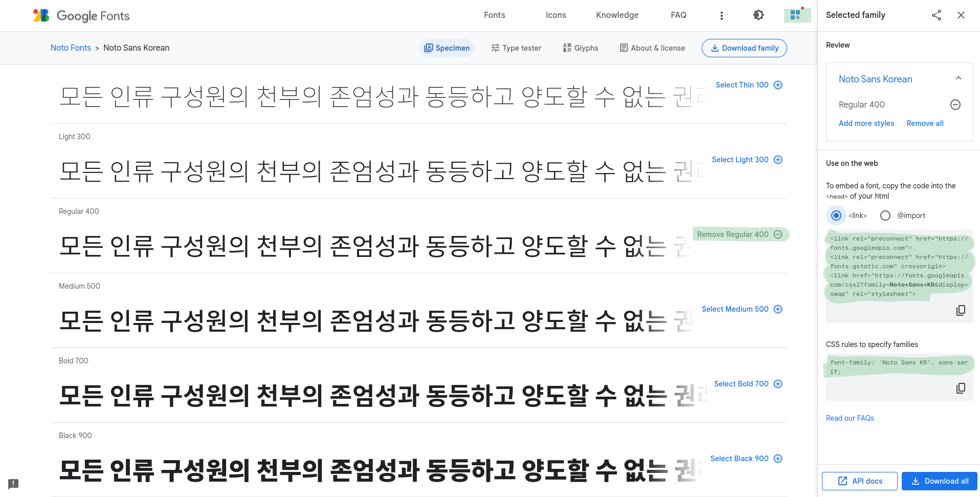Click the plus icon next to Select Thin 100

pos(778,85)
